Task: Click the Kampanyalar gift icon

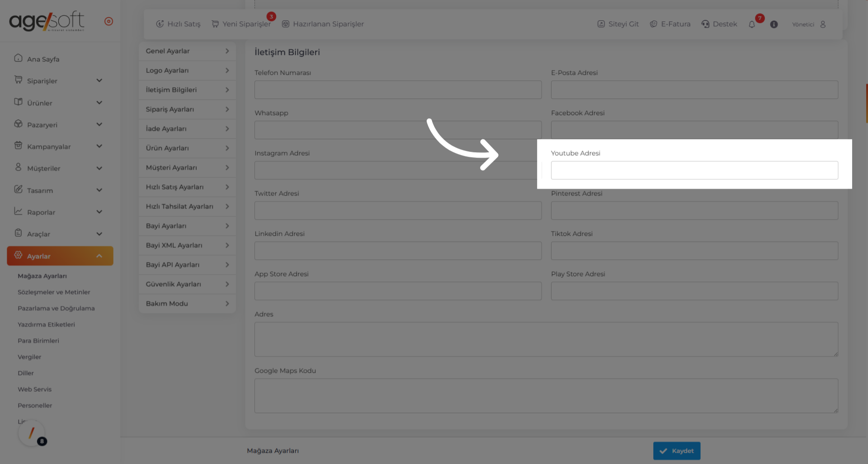Action: (x=18, y=145)
